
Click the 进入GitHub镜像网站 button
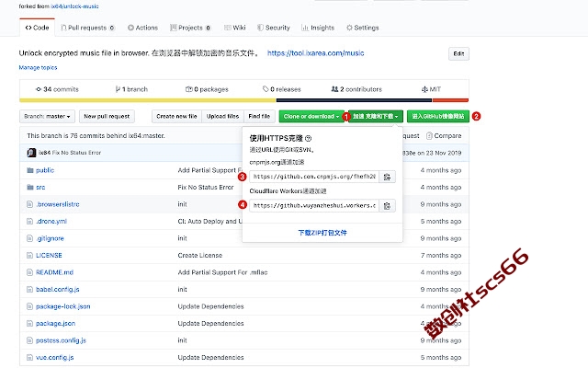438,117
